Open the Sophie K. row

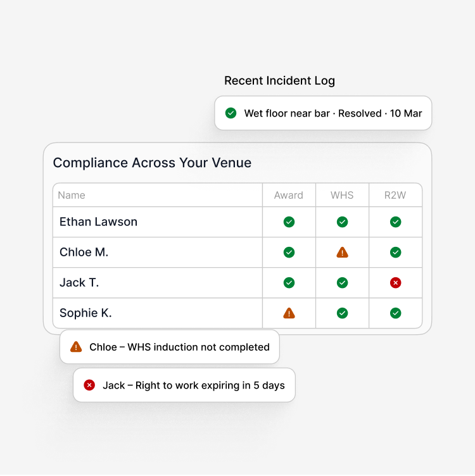point(237,313)
